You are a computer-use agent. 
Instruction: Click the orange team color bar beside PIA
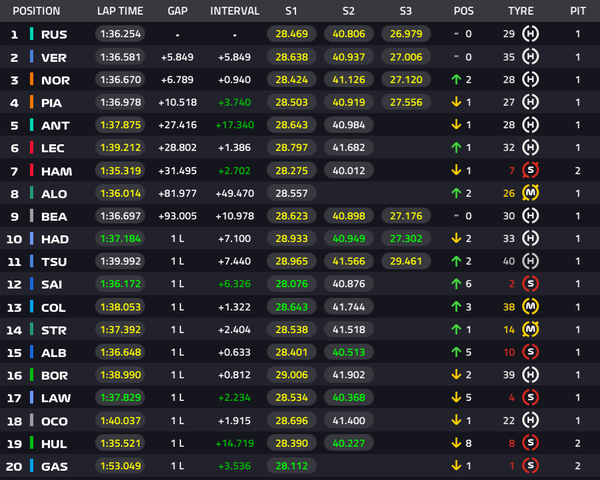click(x=32, y=102)
